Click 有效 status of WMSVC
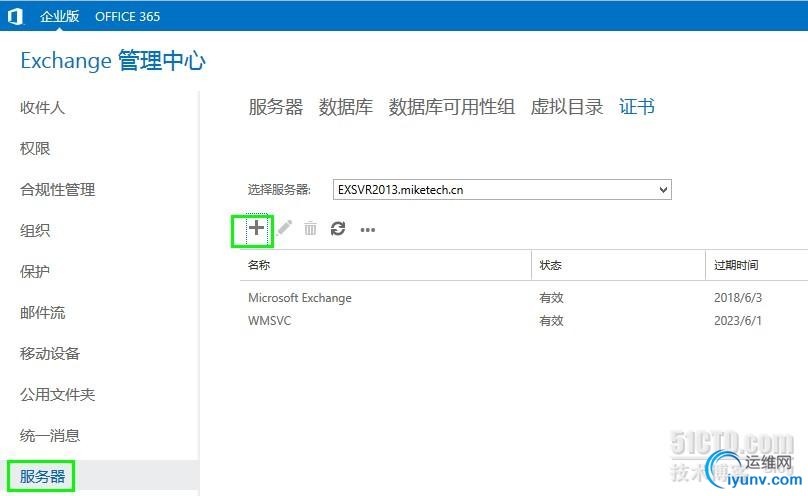This screenshot has width=808, height=496. 551,321
